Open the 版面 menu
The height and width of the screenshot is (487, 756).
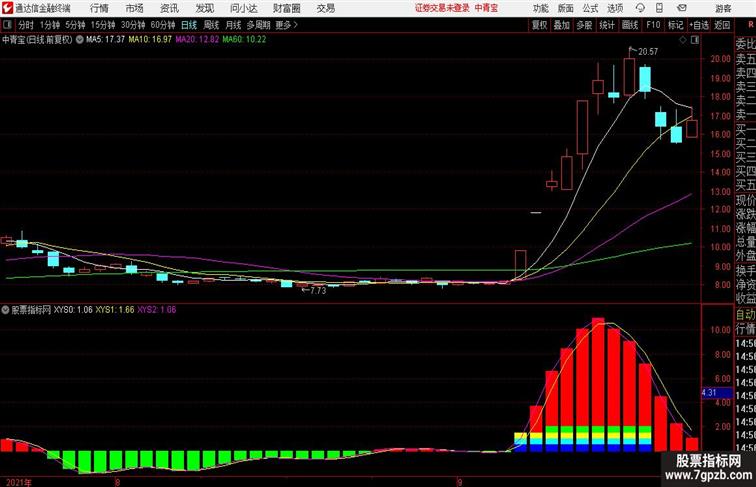[x=566, y=8]
